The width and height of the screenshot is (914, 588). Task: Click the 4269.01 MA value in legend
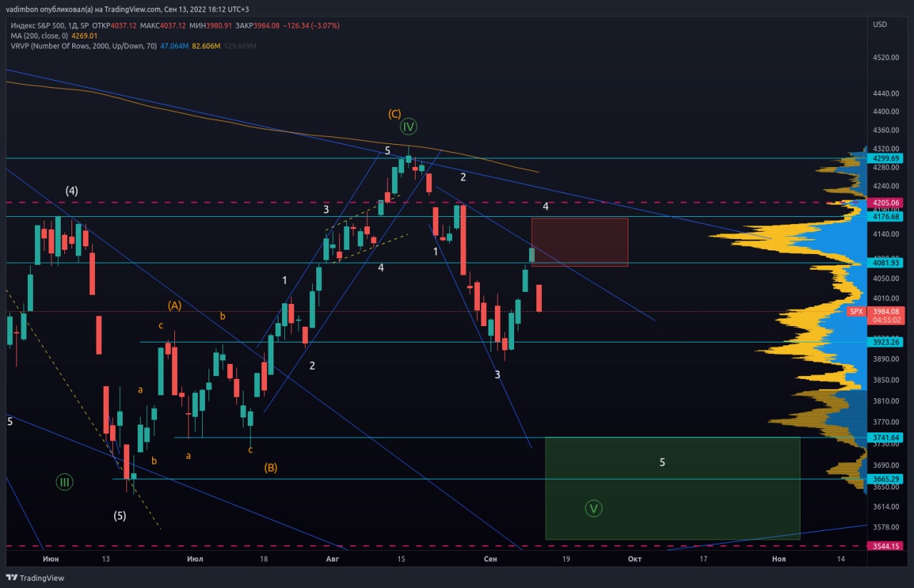[x=84, y=36]
